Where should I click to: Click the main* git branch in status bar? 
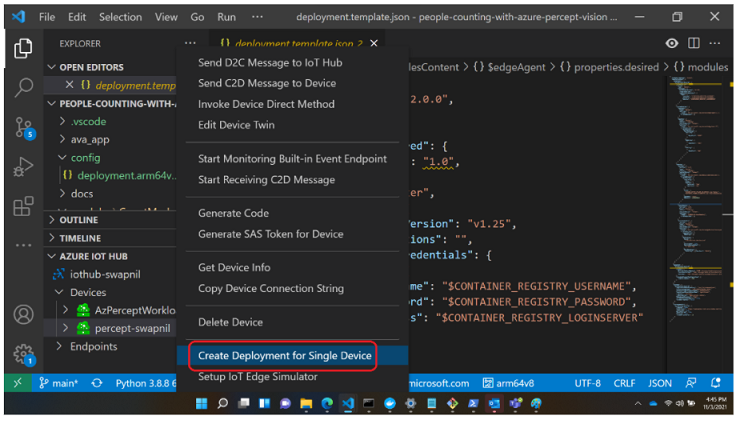59,383
